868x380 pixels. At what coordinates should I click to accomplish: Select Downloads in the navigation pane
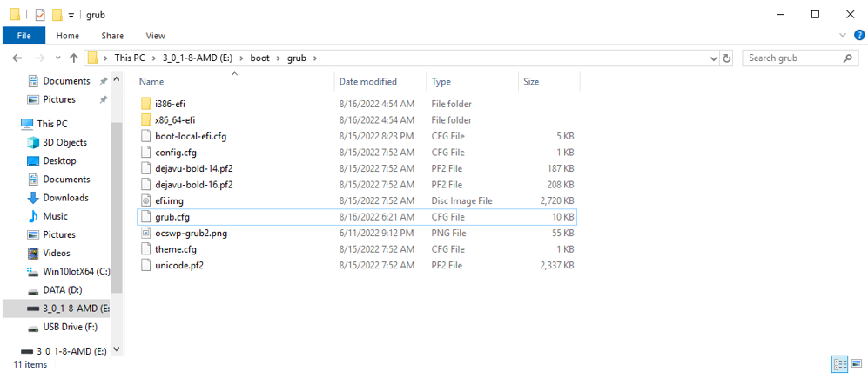(65, 198)
